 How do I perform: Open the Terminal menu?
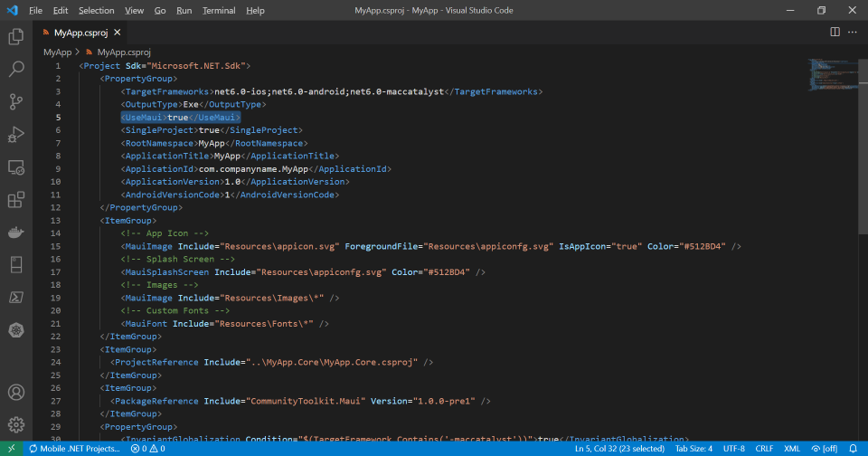[218, 10]
